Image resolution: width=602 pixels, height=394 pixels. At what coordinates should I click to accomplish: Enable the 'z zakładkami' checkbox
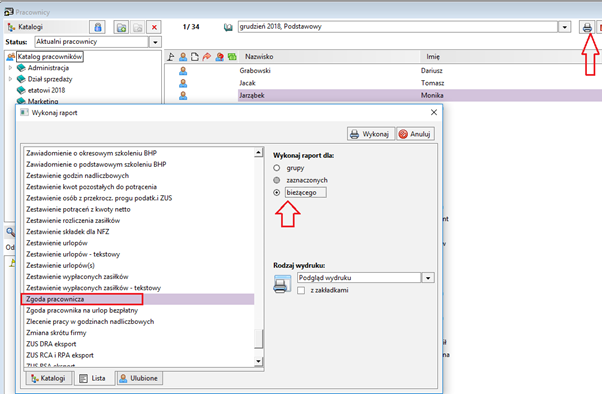pos(301,290)
